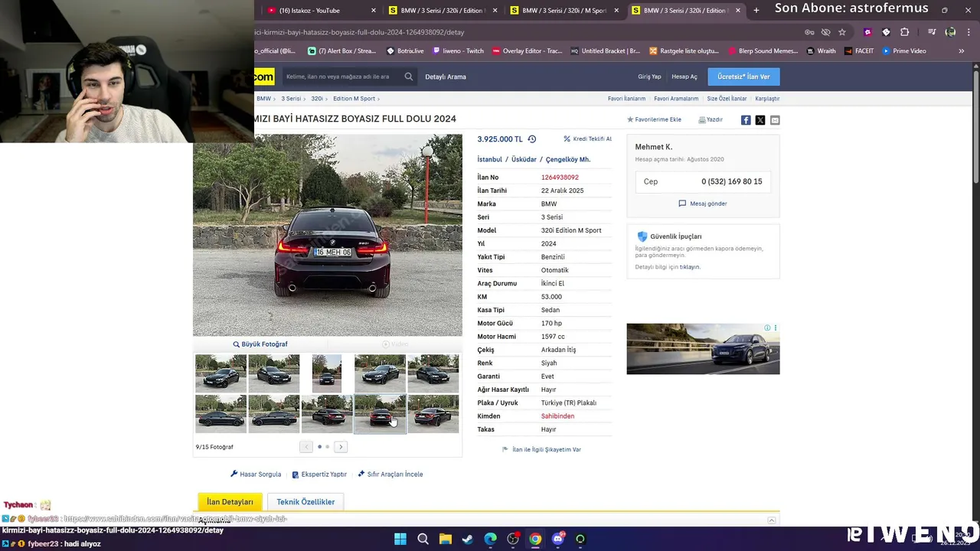Open the media control icon in Chrome toolbar

click(x=931, y=32)
